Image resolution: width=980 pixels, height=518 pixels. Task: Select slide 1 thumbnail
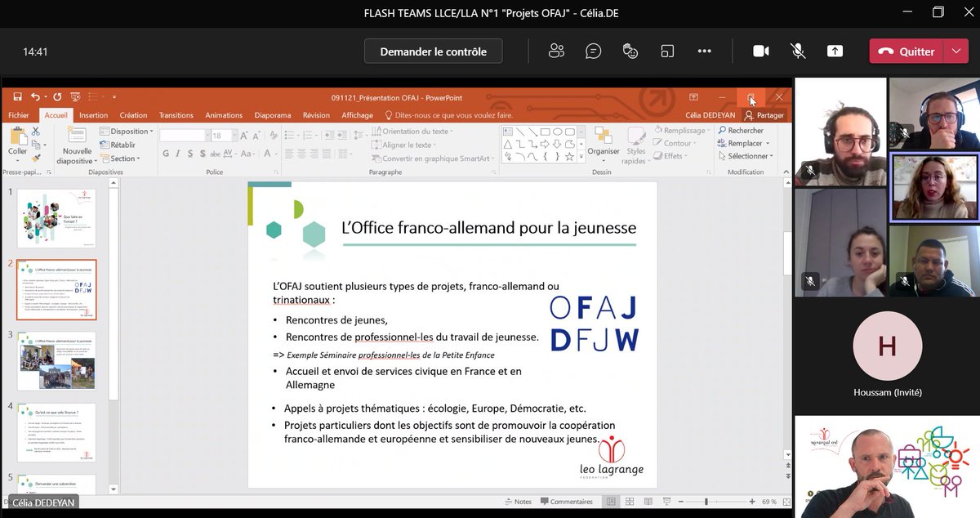[56, 217]
